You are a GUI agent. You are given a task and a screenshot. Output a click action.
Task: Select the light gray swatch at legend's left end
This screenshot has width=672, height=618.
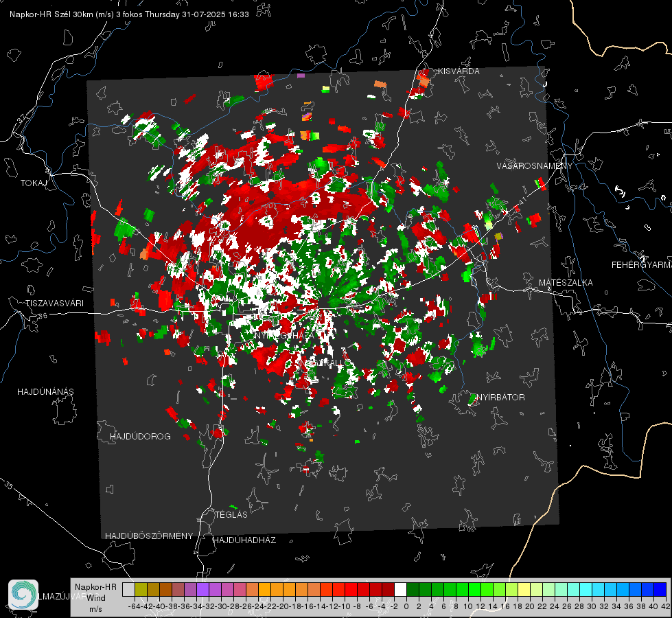128,589
